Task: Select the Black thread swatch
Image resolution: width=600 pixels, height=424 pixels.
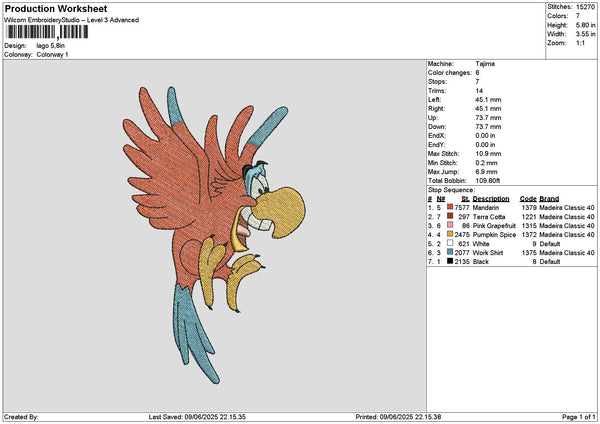Action: [448, 261]
